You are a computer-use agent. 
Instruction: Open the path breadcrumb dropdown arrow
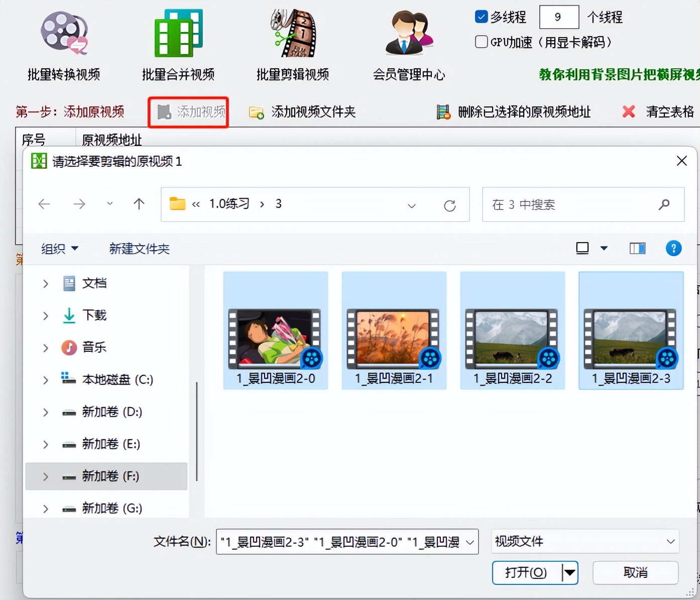click(x=412, y=206)
